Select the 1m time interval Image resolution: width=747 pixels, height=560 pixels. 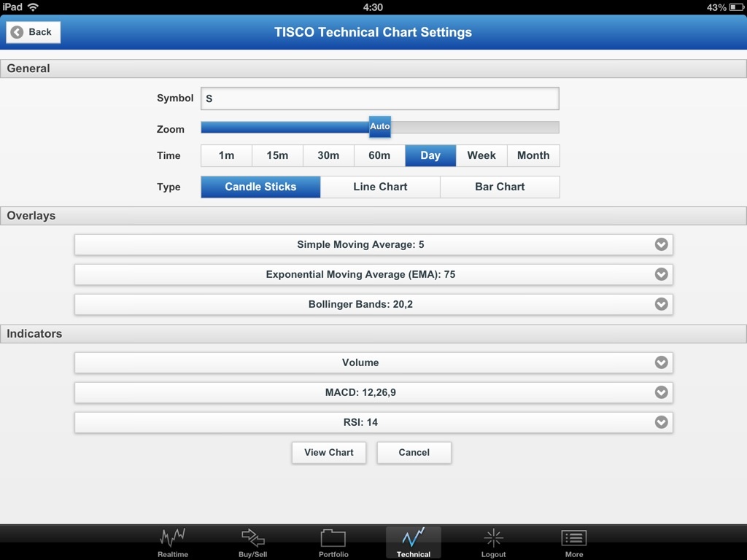(226, 156)
